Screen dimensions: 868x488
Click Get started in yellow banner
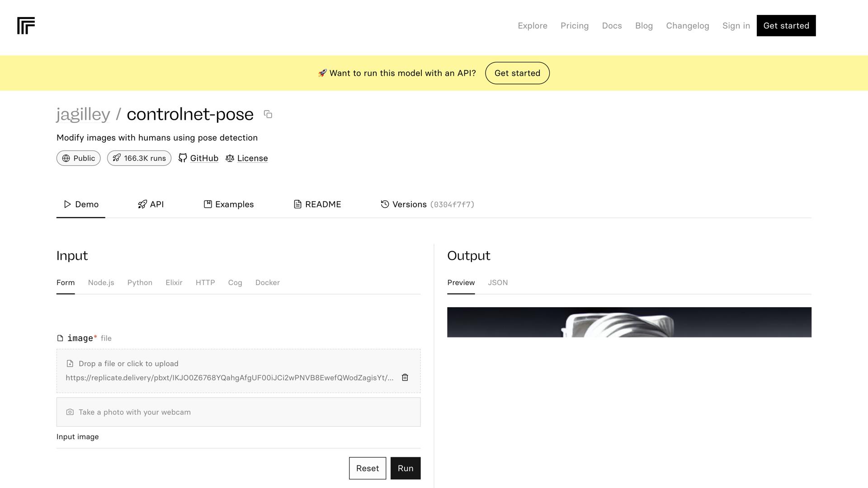(517, 73)
